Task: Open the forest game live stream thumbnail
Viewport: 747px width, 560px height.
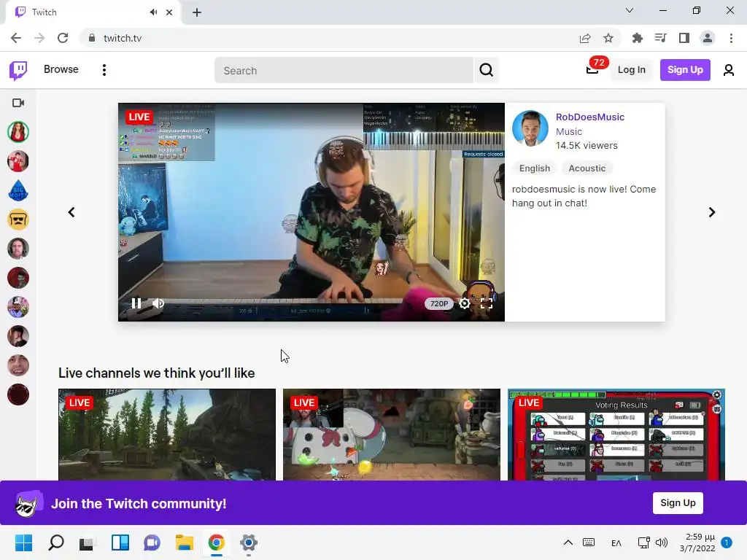Action: click(x=167, y=435)
